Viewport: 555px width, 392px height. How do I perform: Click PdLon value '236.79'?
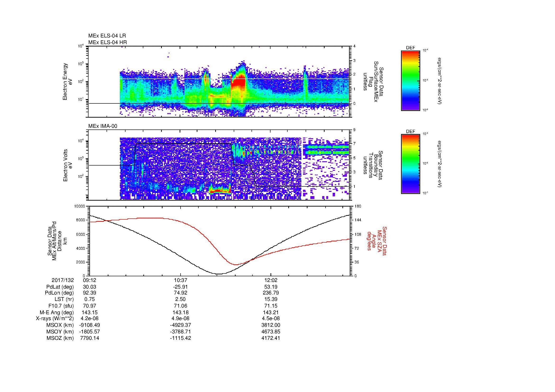[271, 293]
